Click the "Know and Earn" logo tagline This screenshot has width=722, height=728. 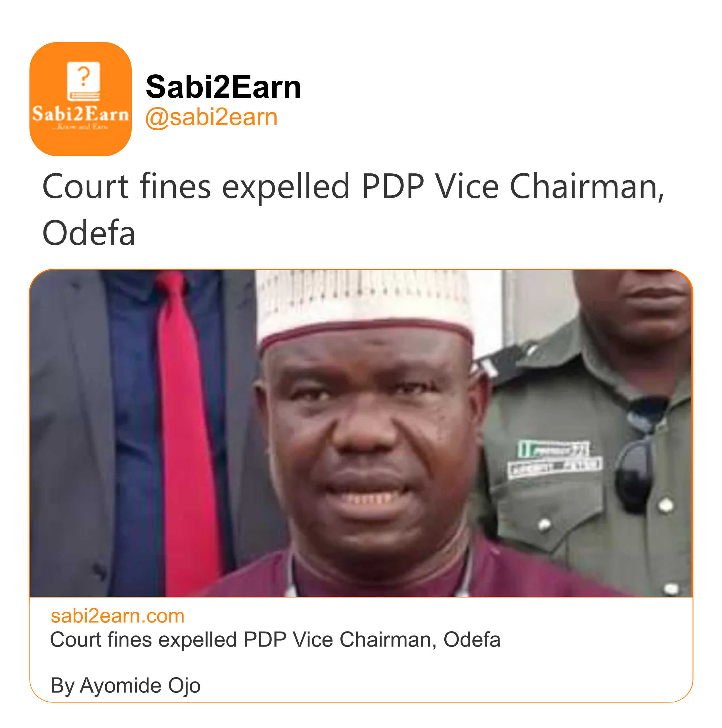[x=80, y=127]
